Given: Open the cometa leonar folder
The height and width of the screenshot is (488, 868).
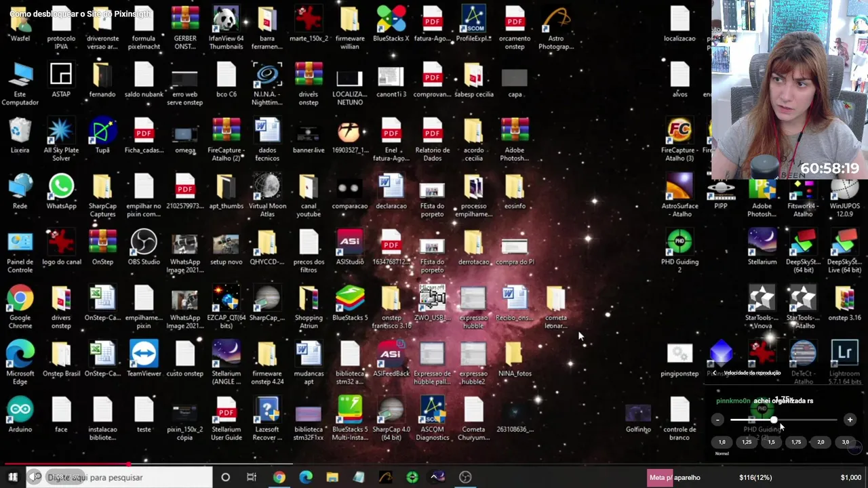Looking at the screenshot, I should pyautogui.click(x=556, y=307).
